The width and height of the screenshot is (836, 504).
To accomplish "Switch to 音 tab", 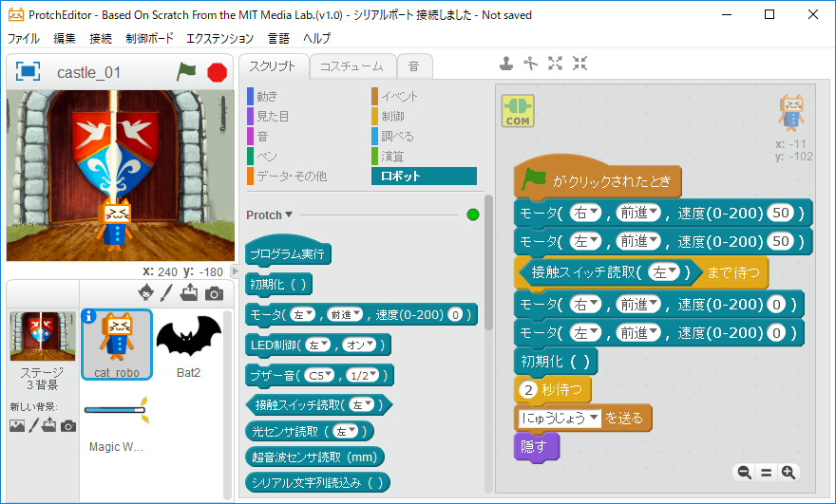I will tap(414, 66).
